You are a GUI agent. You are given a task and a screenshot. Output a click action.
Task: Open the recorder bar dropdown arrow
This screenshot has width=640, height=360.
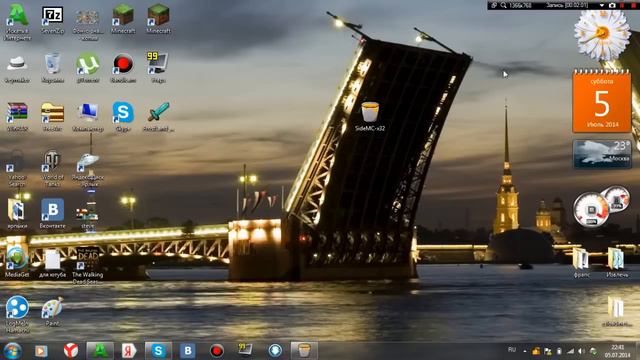[x=602, y=5]
